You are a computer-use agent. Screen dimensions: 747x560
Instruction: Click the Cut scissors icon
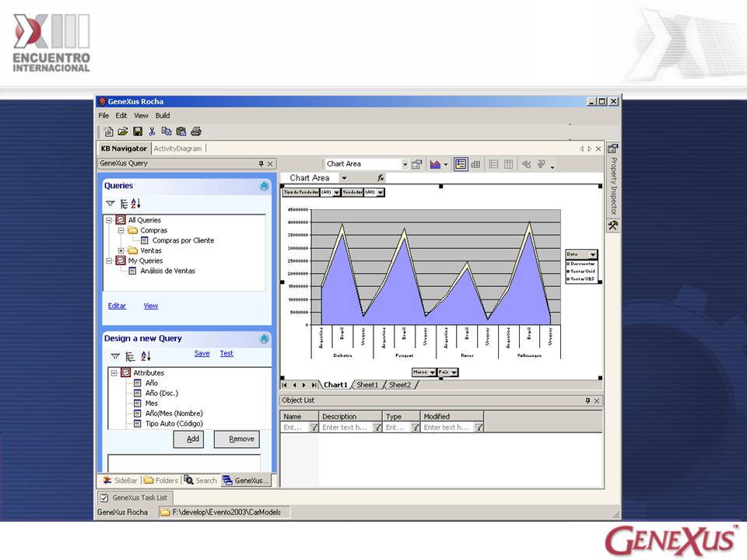coord(152,131)
